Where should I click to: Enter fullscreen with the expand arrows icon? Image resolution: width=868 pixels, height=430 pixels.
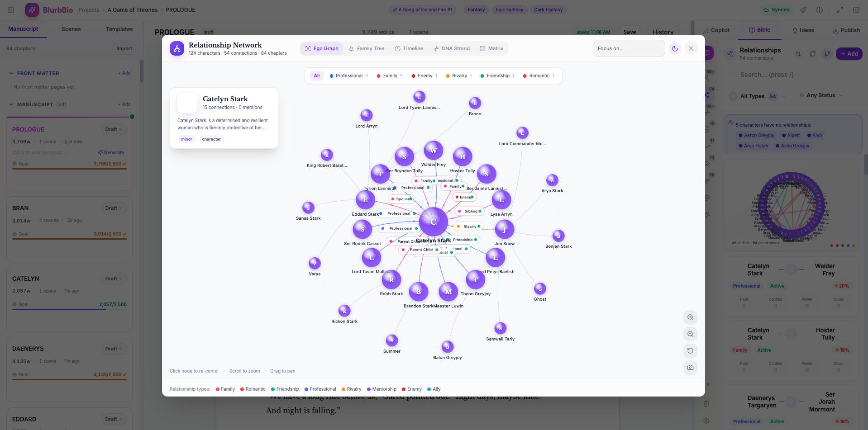pyautogui.click(x=840, y=9)
